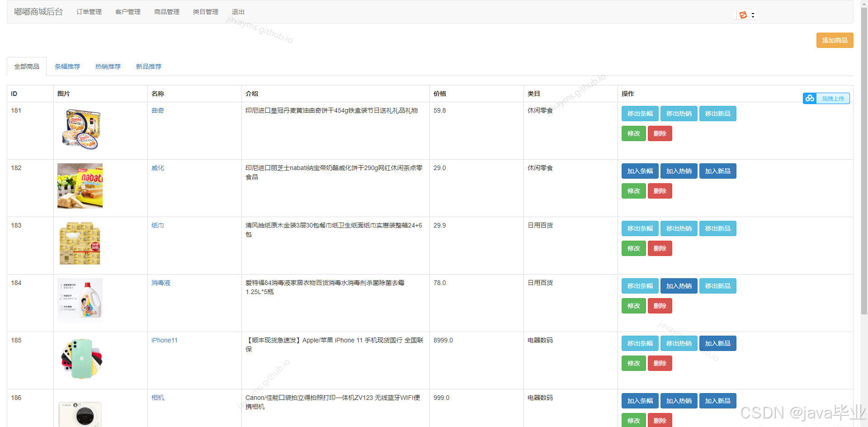Click the Sogou input method S icon

[743, 15]
